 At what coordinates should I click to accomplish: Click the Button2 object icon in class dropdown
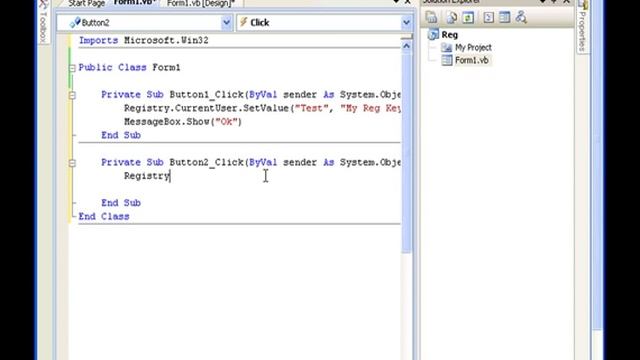coord(75,22)
